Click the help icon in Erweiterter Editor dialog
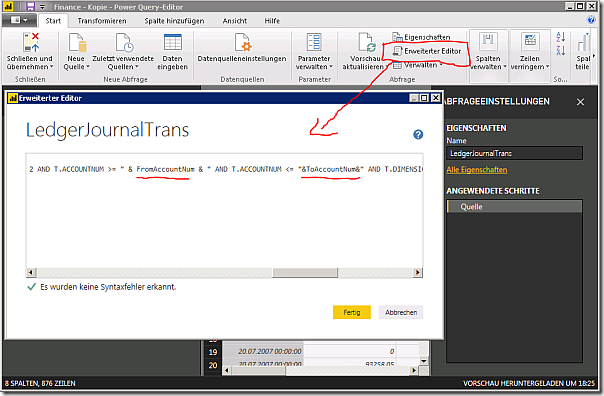The image size is (604, 396). click(418, 134)
